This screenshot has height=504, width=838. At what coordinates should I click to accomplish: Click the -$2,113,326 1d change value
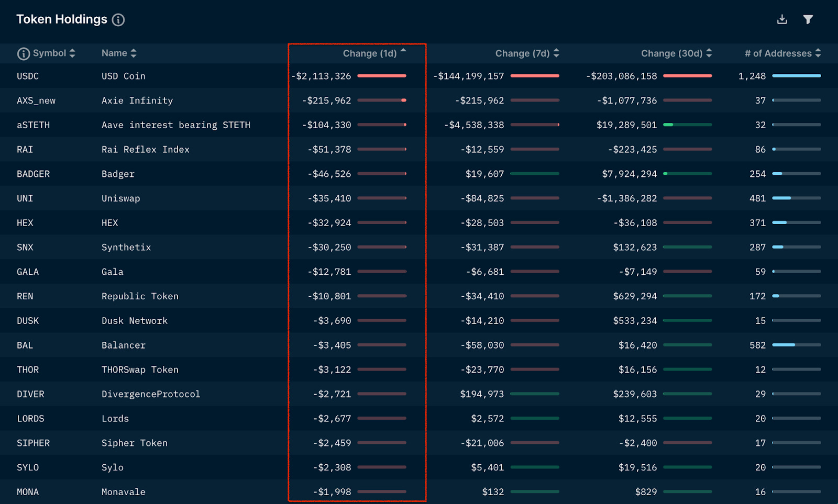(x=321, y=76)
